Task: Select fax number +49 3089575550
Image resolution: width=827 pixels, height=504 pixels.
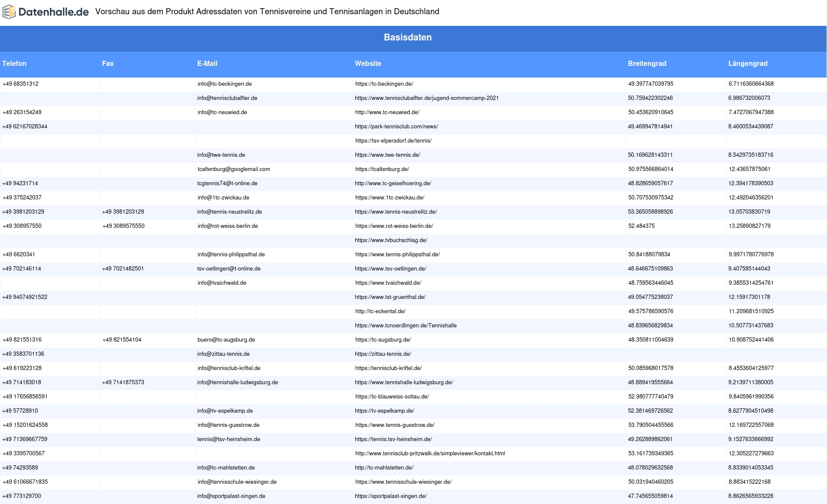Action: click(124, 226)
